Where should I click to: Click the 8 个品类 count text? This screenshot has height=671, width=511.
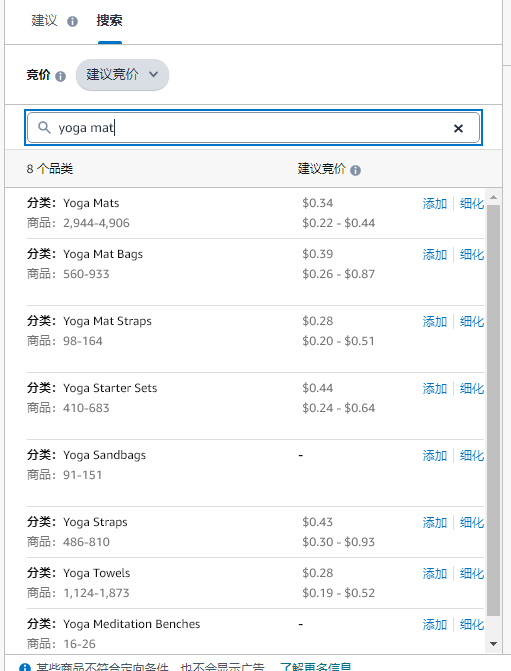[50, 169]
